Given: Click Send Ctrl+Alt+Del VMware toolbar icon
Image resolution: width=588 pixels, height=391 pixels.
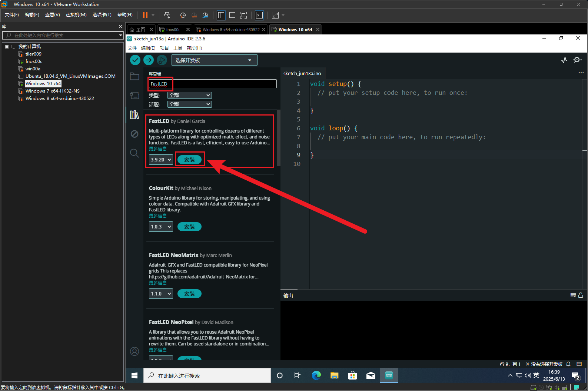Looking at the screenshot, I should tap(167, 15).
